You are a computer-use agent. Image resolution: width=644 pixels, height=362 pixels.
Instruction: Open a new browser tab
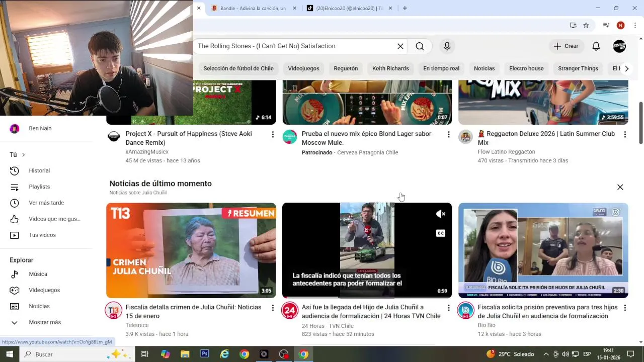(405, 8)
